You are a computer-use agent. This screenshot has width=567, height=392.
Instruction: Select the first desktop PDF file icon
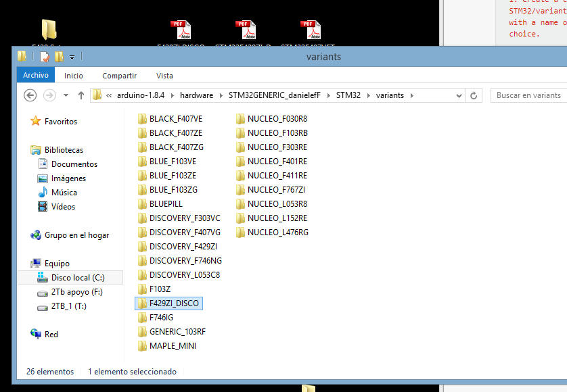(x=181, y=30)
